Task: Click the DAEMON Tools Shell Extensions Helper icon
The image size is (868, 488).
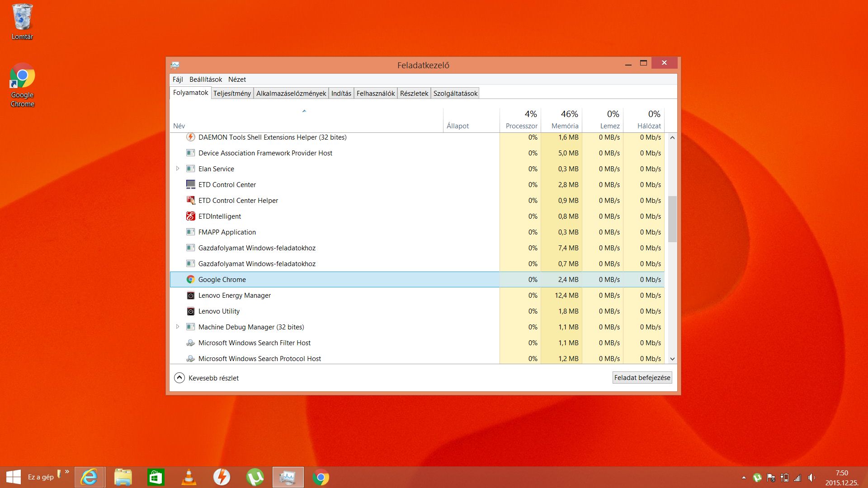Action: pyautogui.click(x=191, y=137)
